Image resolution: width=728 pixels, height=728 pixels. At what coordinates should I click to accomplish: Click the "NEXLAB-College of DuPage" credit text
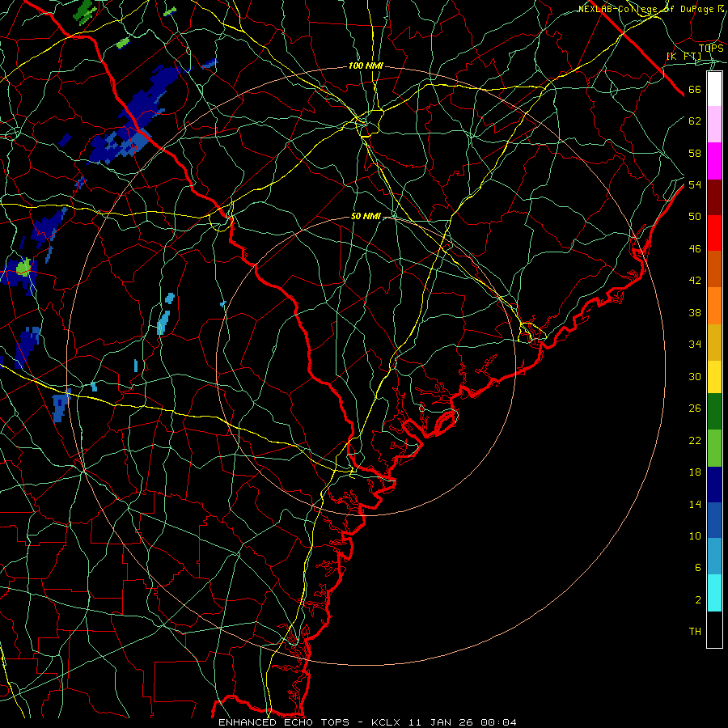645,9
